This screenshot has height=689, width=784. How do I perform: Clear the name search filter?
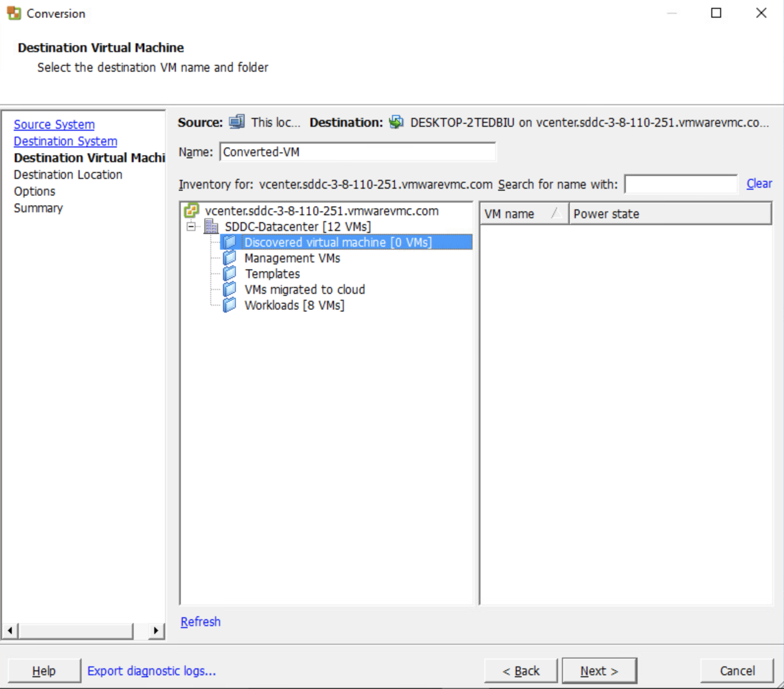pos(759,184)
